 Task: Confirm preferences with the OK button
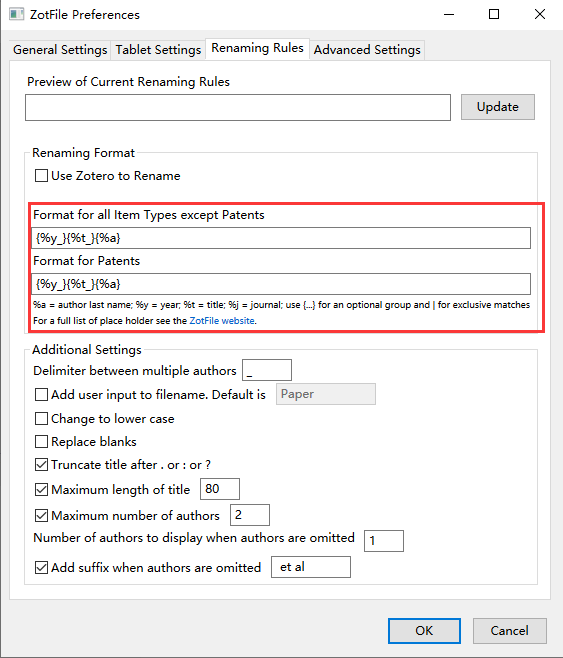pyautogui.click(x=424, y=631)
